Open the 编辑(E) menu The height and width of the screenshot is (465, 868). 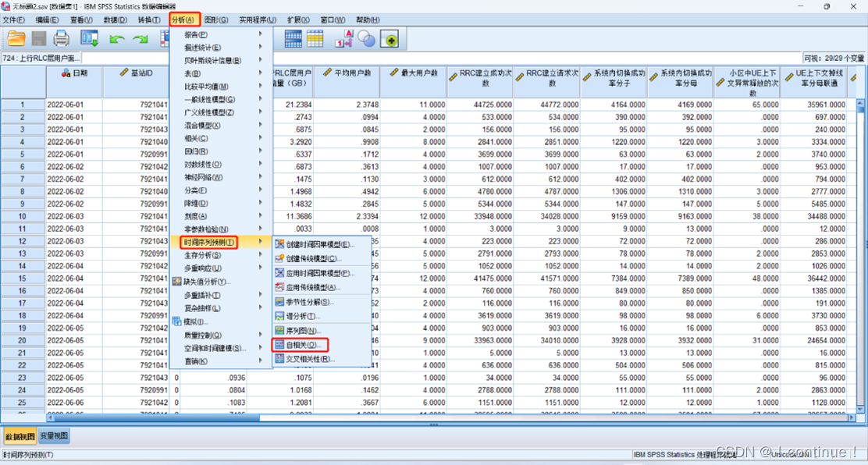pos(47,20)
